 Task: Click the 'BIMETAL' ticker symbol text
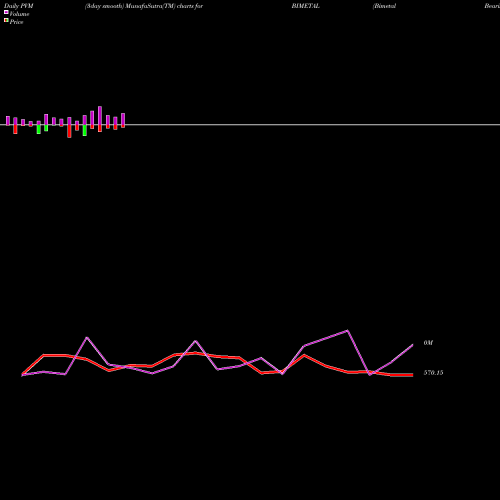(306, 6)
